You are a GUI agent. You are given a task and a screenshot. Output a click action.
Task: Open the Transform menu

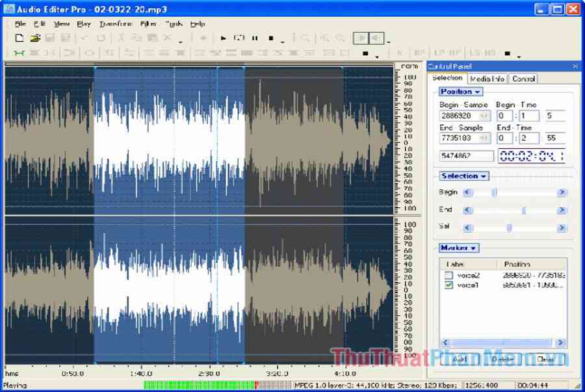115,24
